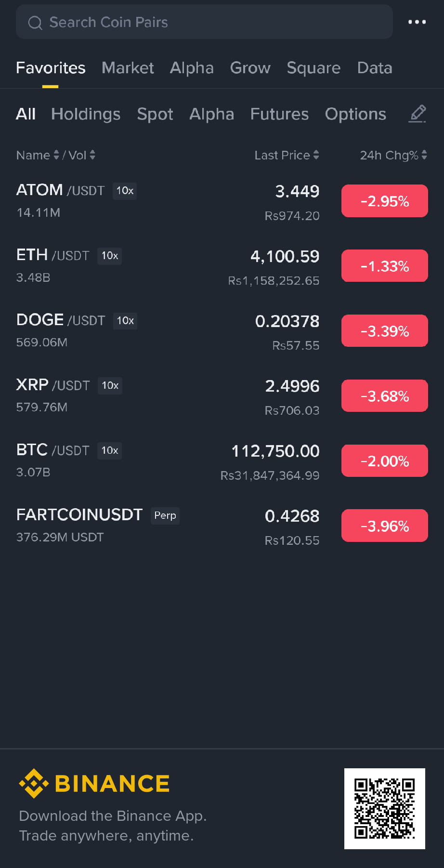Screen dimensions: 444x868
Task: Click the Binance app QR code
Action: (384, 808)
